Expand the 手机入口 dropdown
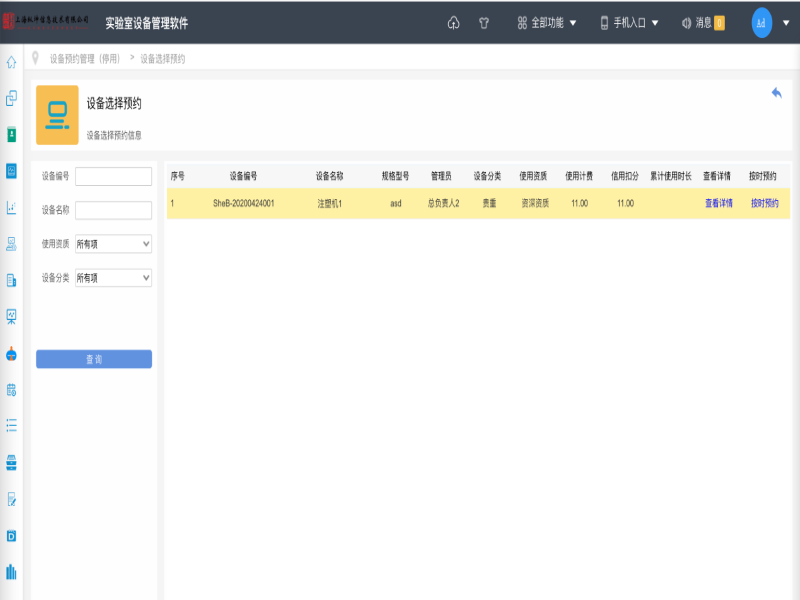The height and width of the screenshot is (600, 800). point(629,23)
